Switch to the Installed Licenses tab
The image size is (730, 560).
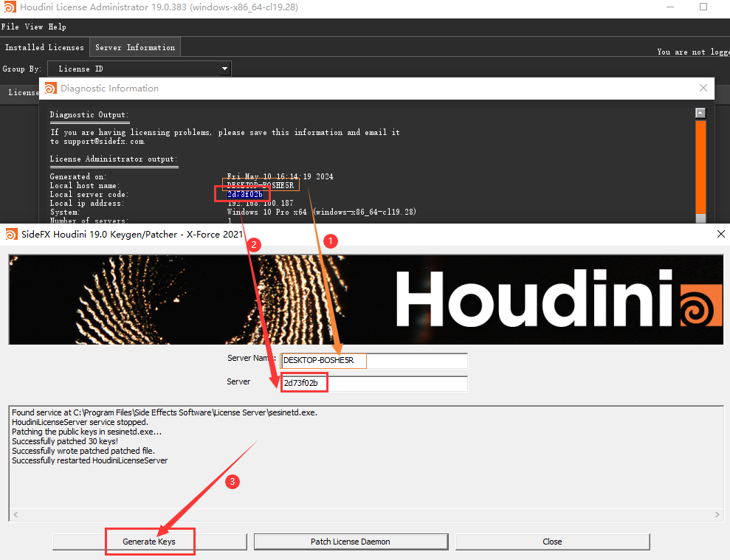(x=45, y=47)
